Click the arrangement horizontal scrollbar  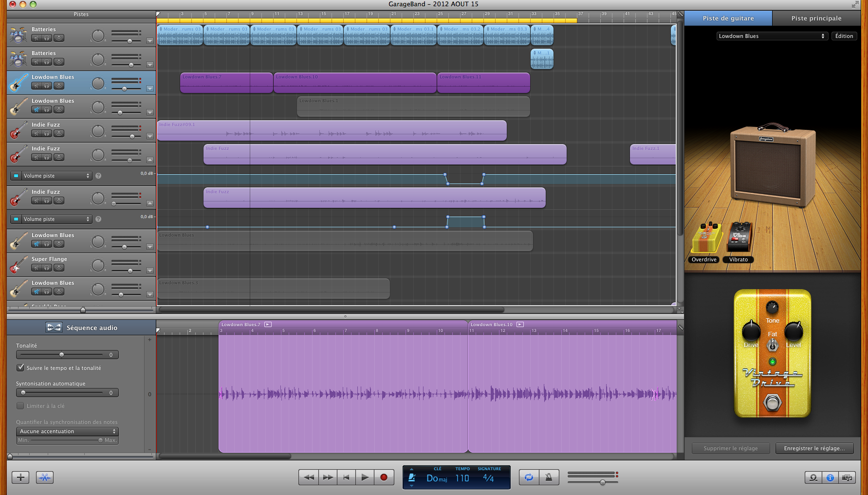coord(332,310)
